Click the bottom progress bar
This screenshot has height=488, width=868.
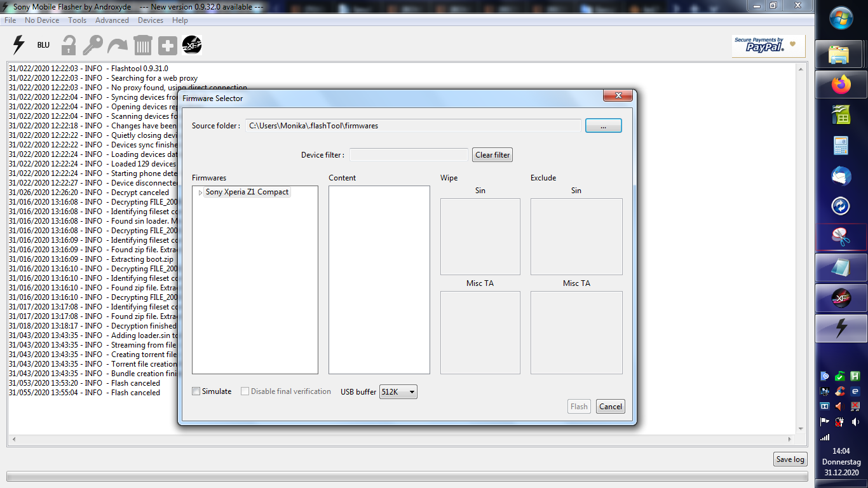click(x=407, y=476)
